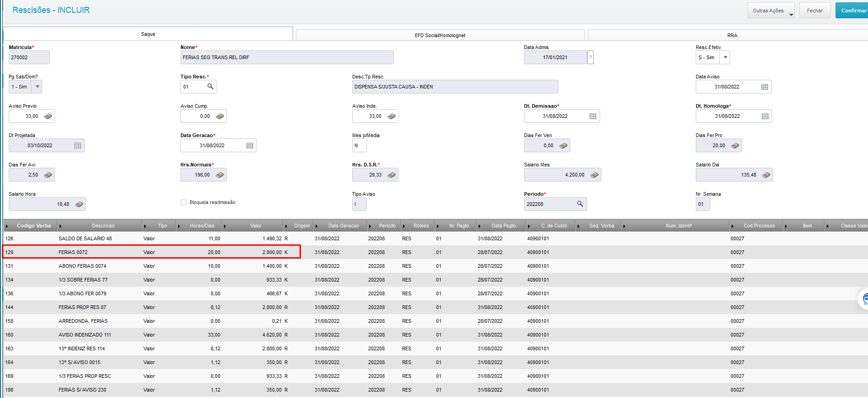The width and height of the screenshot is (868, 398).
Task: Select the 13º INDENIZ RES 114 row
Action: tap(435, 348)
